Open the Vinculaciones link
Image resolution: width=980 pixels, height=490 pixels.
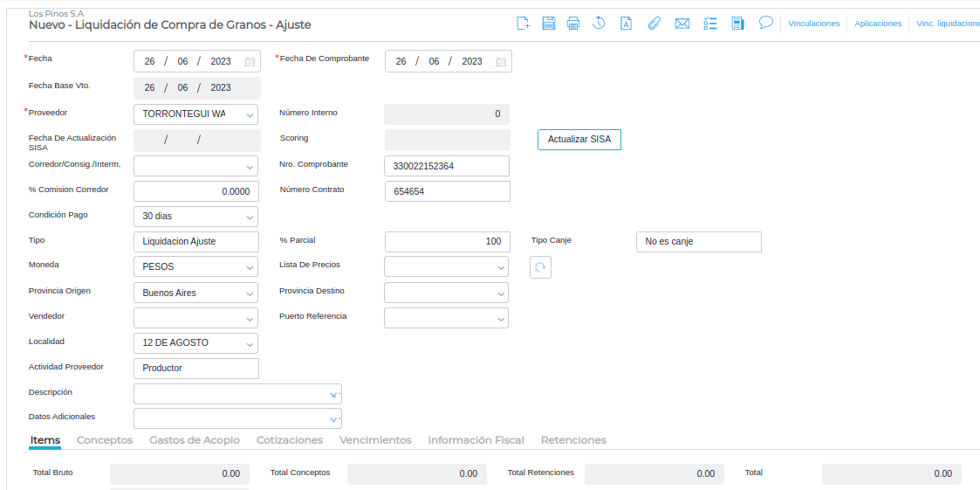[x=813, y=24]
